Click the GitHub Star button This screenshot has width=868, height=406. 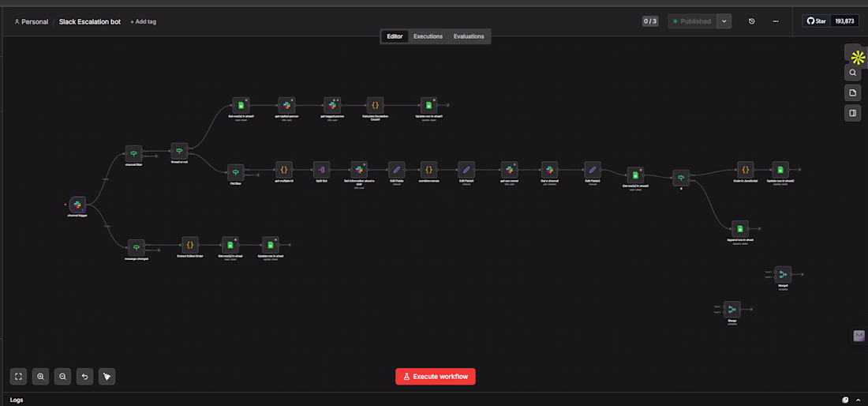pyautogui.click(x=817, y=21)
